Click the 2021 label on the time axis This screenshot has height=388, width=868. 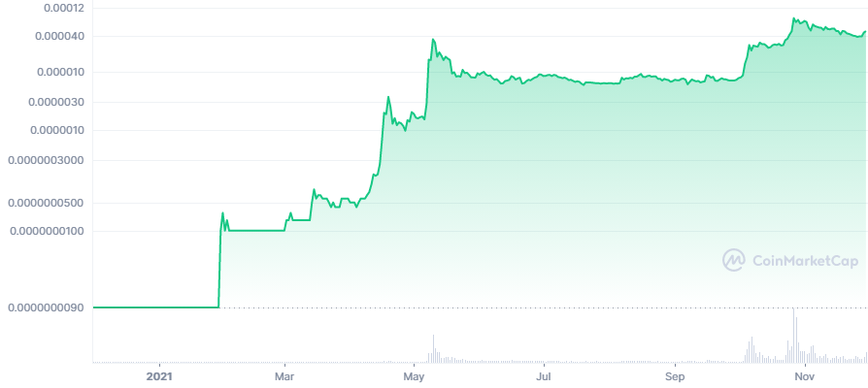(159, 375)
